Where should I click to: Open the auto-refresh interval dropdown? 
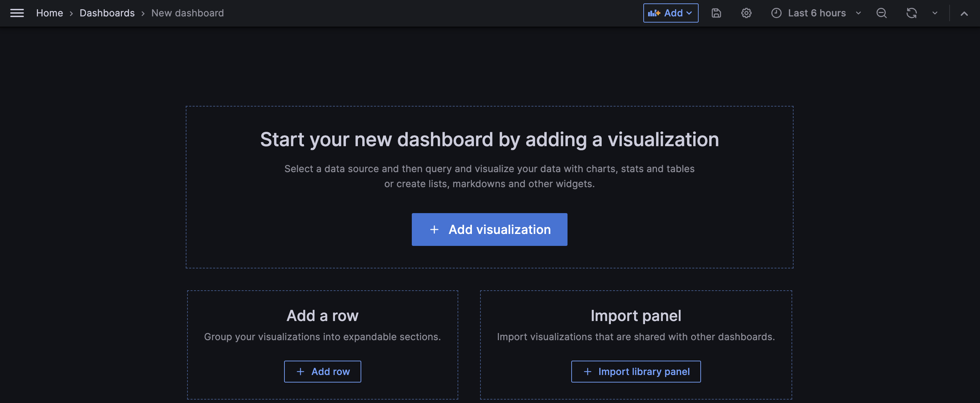click(x=935, y=13)
